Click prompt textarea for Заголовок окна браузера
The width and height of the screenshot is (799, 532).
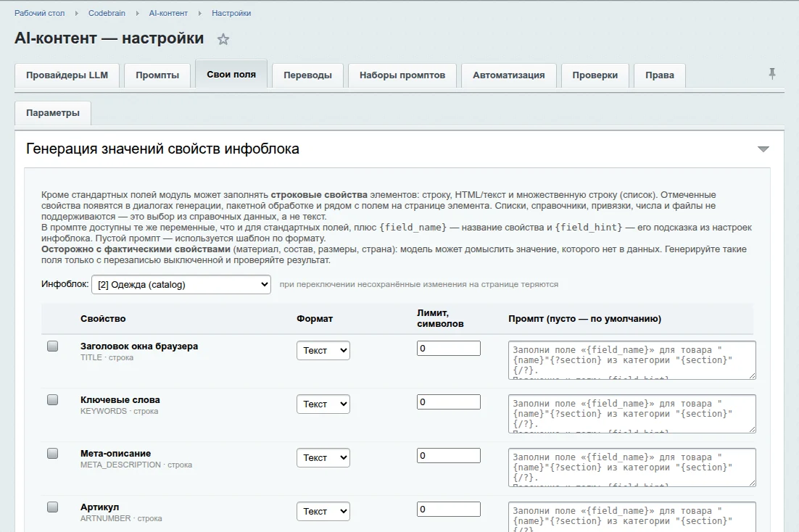pos(632,359)
